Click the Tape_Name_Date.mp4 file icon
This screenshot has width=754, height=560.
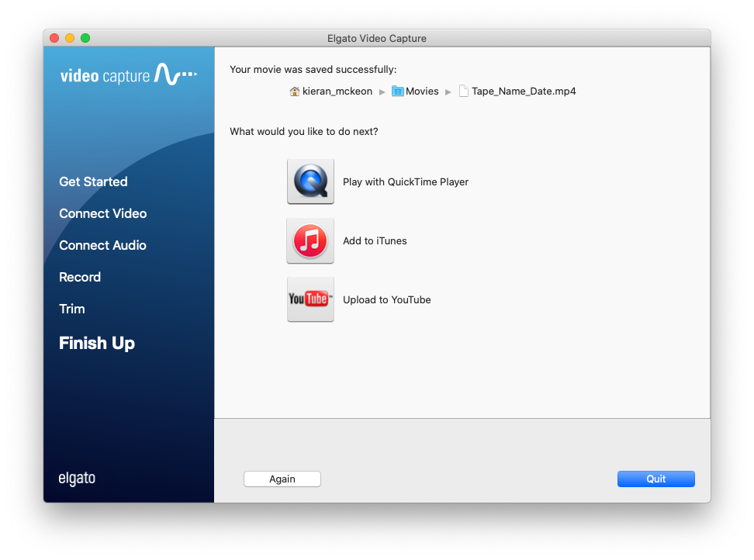coord(464,91)
